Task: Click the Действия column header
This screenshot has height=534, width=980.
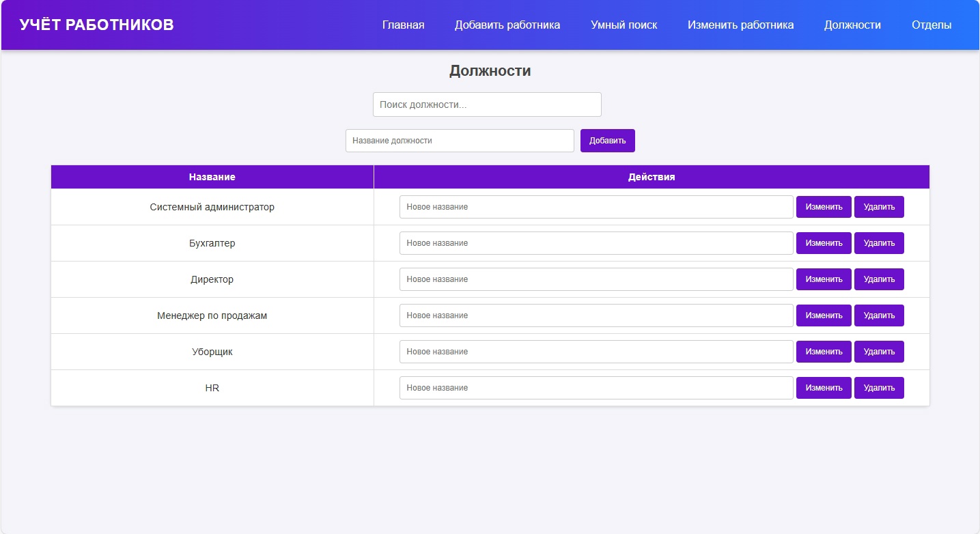Action: tap(652, 177)
